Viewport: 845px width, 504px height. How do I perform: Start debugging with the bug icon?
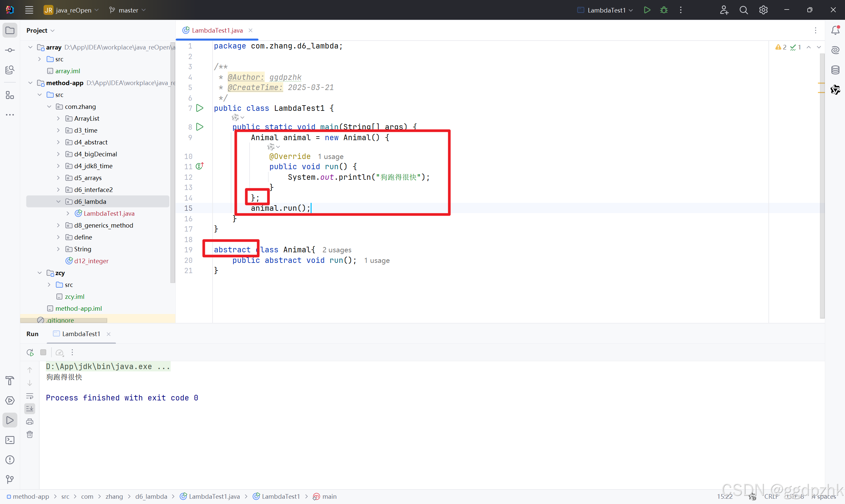pos(663,10)
